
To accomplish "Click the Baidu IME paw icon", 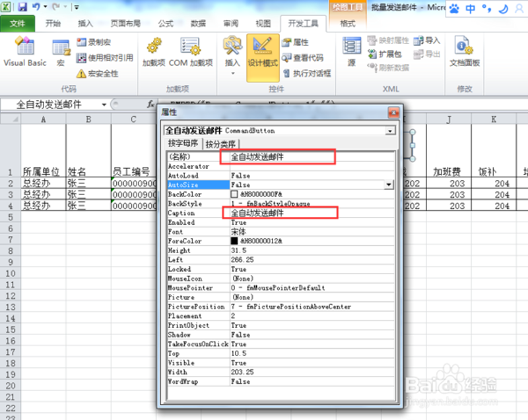I will point(454,9).
